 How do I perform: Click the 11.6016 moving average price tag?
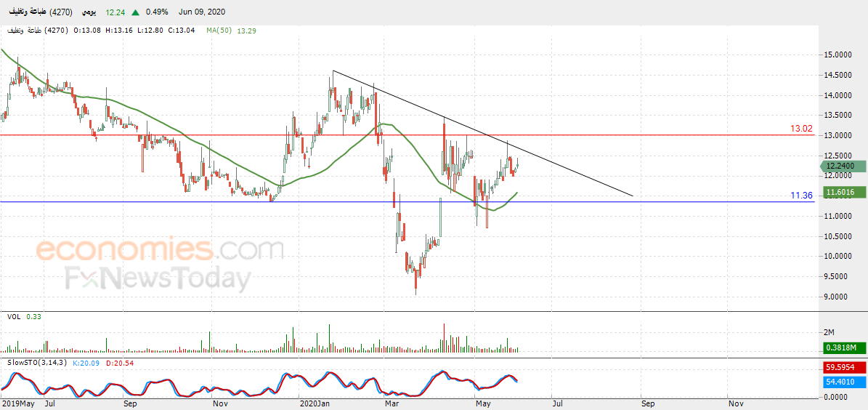pyautogui.click(x=842, y=193)
